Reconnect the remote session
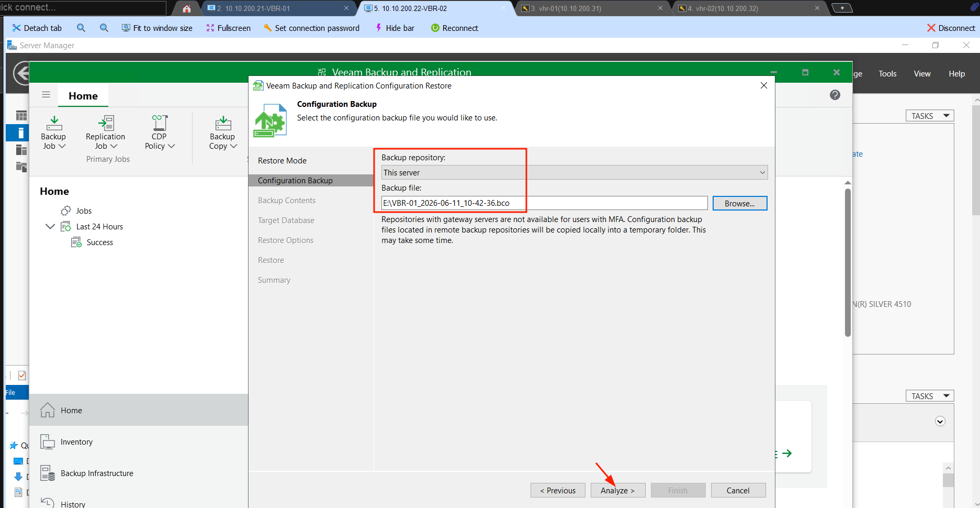 pyautogui.click(x=454, y=28)
